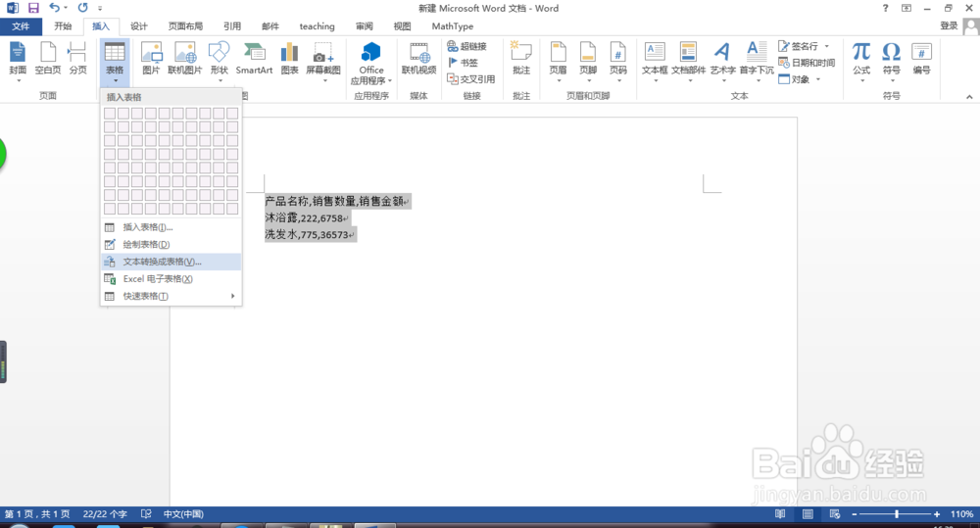Click language indicator 中文(中国)

[x=183, y=514]
